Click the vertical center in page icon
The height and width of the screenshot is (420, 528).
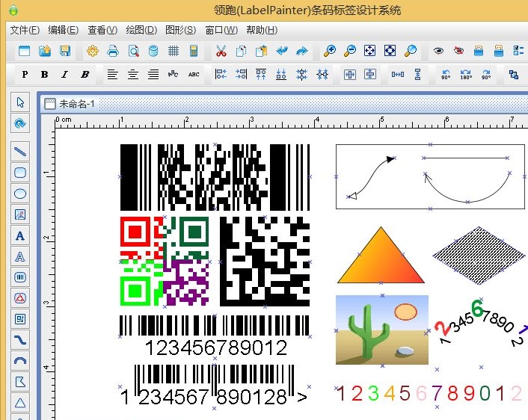[370, 75]
